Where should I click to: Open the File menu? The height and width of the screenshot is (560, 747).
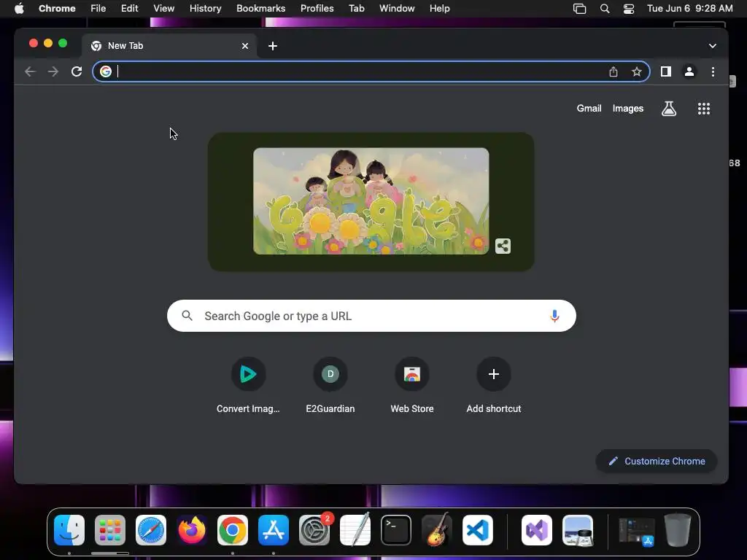[98, 9]
